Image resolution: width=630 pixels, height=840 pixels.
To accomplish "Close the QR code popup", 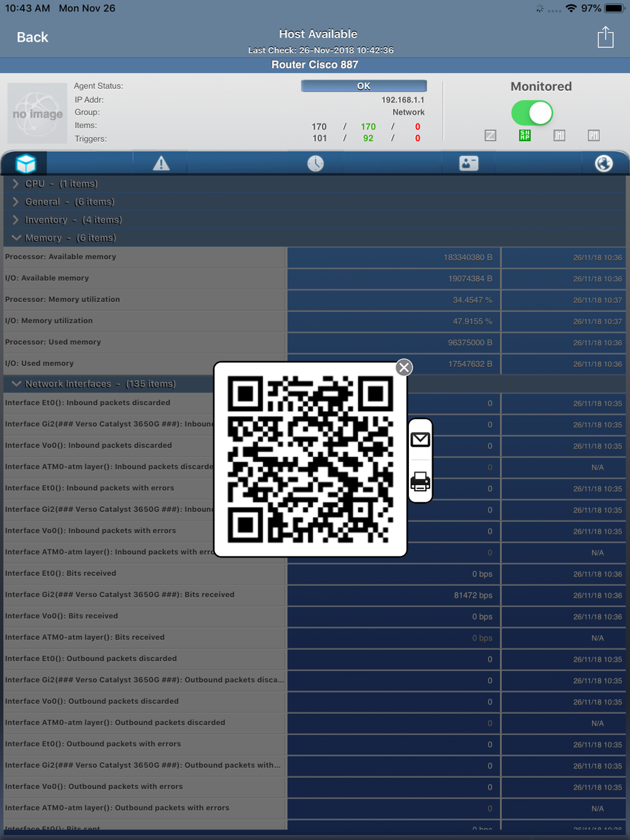I will [404, 367].
